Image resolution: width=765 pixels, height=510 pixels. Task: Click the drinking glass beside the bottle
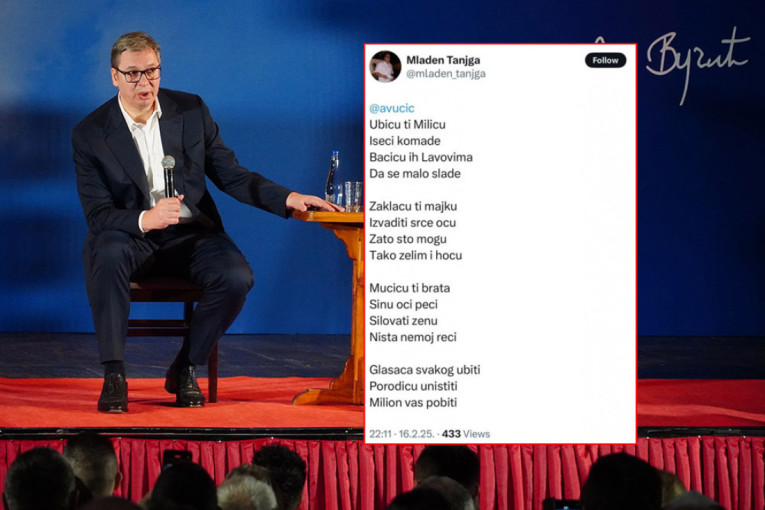pos(353,197)
